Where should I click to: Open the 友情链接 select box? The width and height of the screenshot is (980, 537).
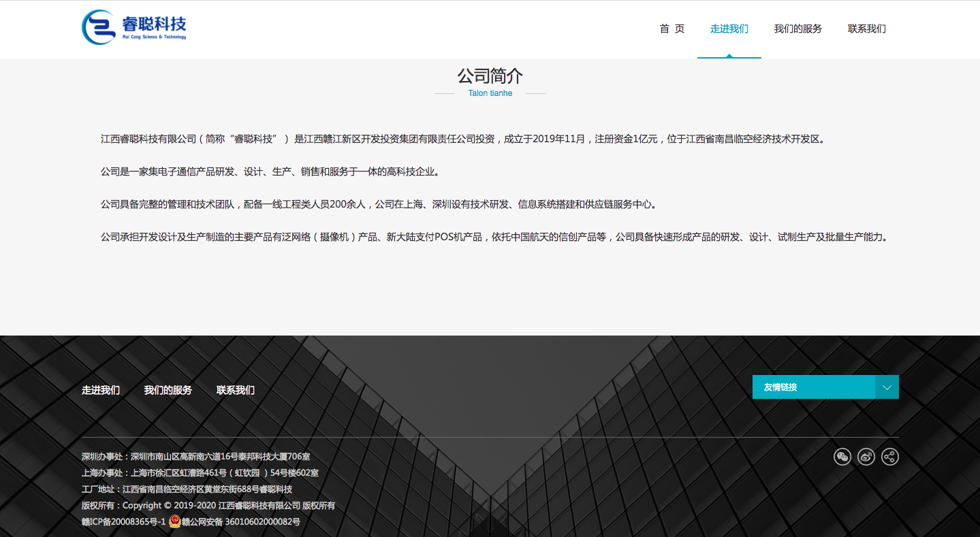tap(825, 387)
